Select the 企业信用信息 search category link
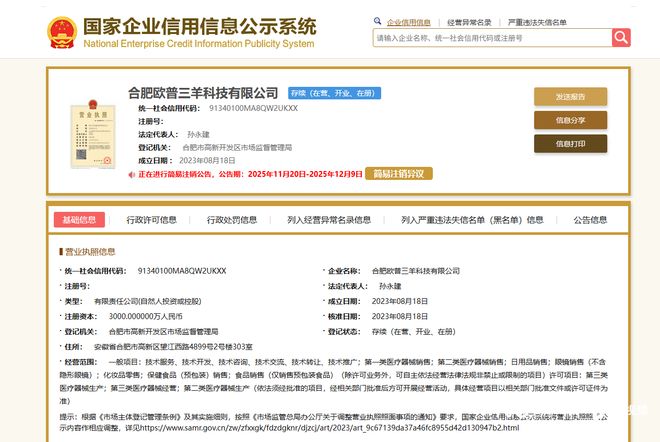660x442 pixels. 409,22
